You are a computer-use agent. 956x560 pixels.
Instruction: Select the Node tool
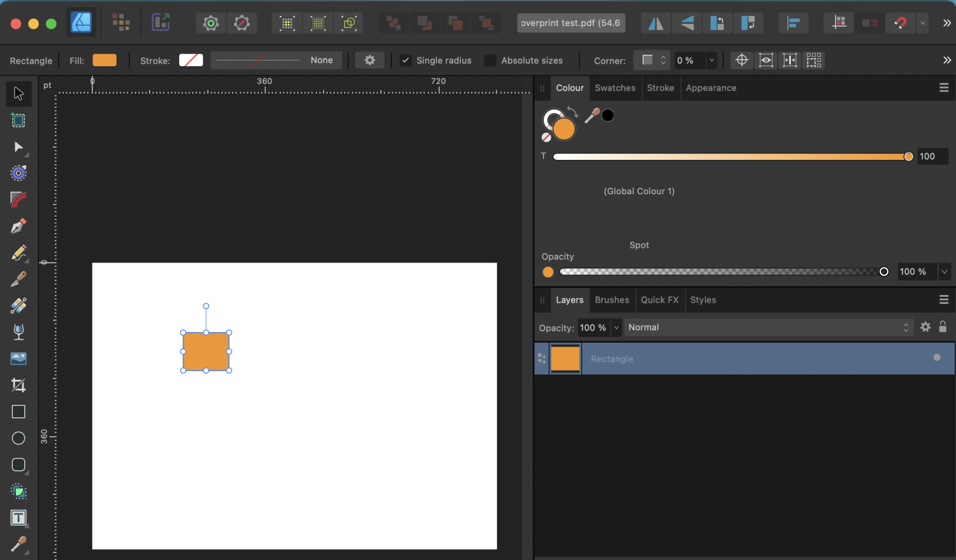[18, 147]
